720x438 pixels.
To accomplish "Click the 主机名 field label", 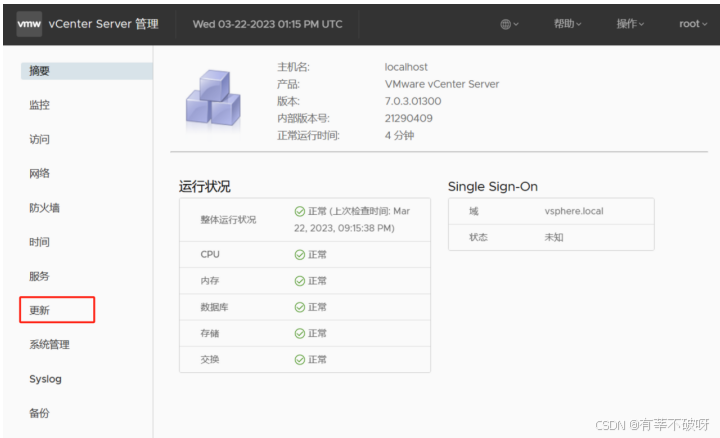I will point(293,67).
